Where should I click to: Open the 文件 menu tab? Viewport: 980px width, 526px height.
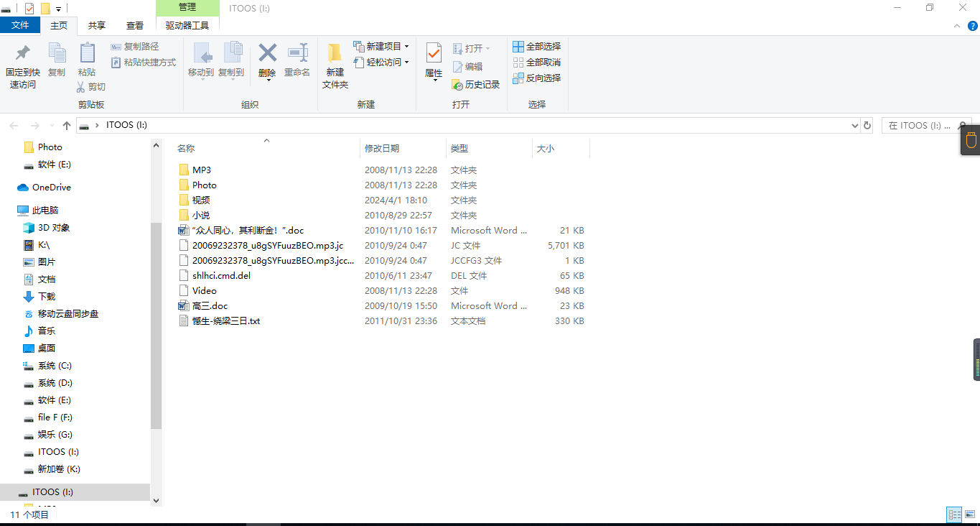coord(21,25)
